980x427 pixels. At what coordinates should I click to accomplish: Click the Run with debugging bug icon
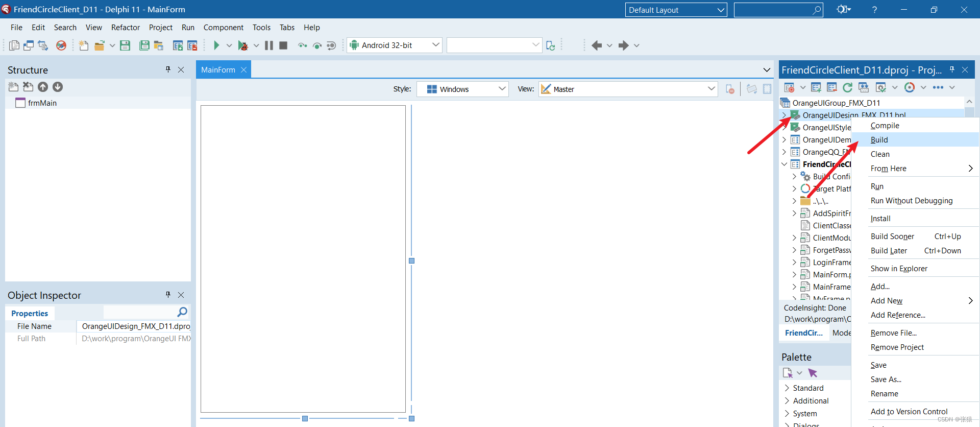(x=243, y=45)
